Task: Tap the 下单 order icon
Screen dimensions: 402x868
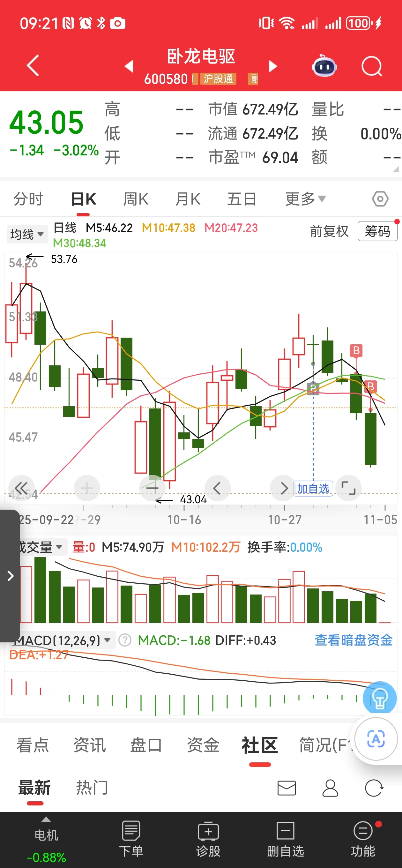Action: [131, 839]
